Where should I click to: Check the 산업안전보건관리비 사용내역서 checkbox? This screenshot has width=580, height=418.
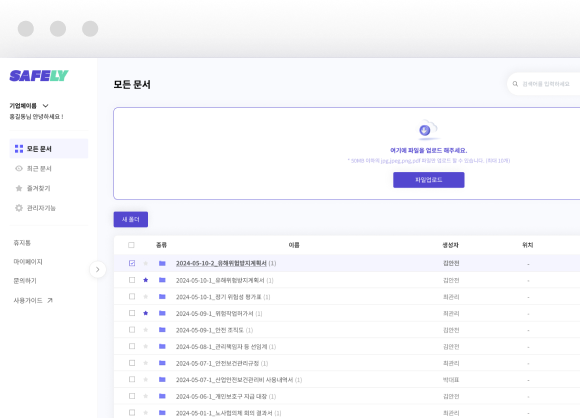[x=132, y=380]
